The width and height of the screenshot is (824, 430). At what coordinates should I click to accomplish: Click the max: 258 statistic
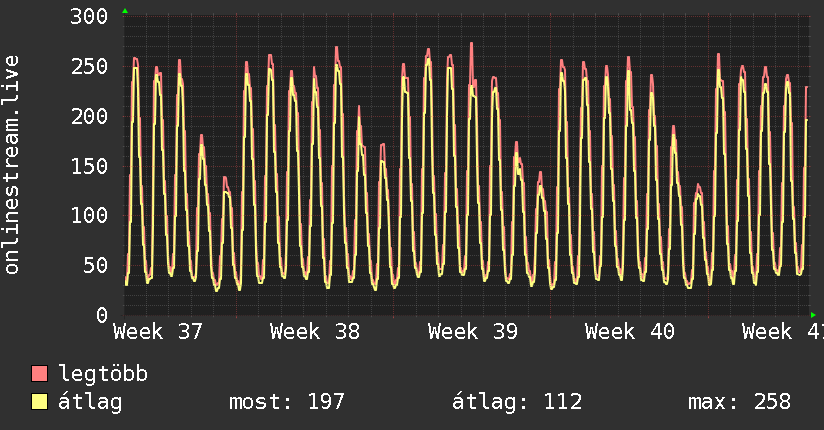pos(739,402)
